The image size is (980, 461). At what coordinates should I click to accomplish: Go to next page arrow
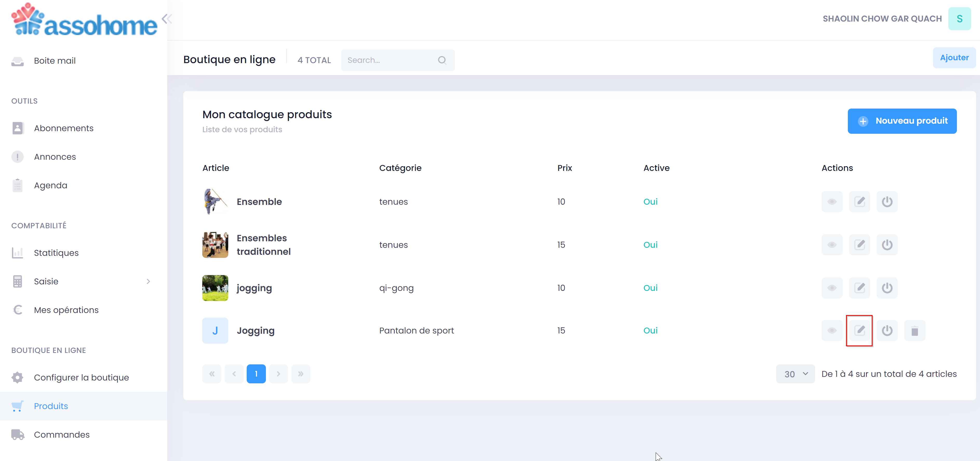pyautogui.click(x=278, y=374)
